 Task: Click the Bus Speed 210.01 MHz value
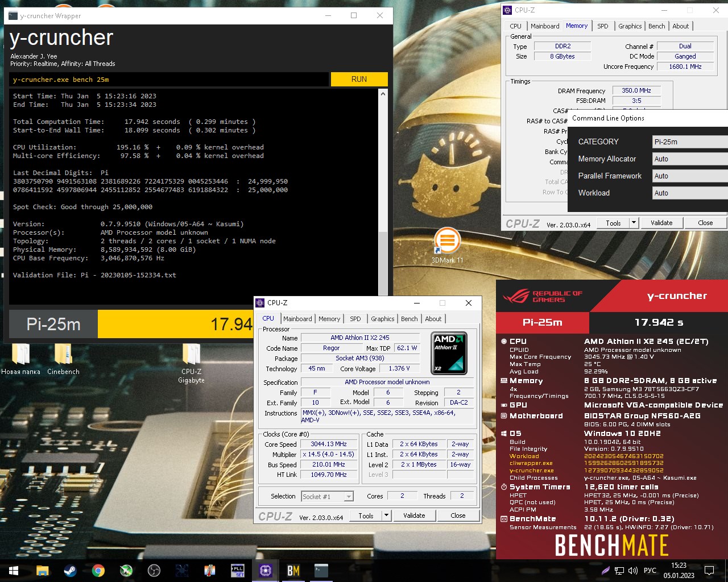coord(329,465)
